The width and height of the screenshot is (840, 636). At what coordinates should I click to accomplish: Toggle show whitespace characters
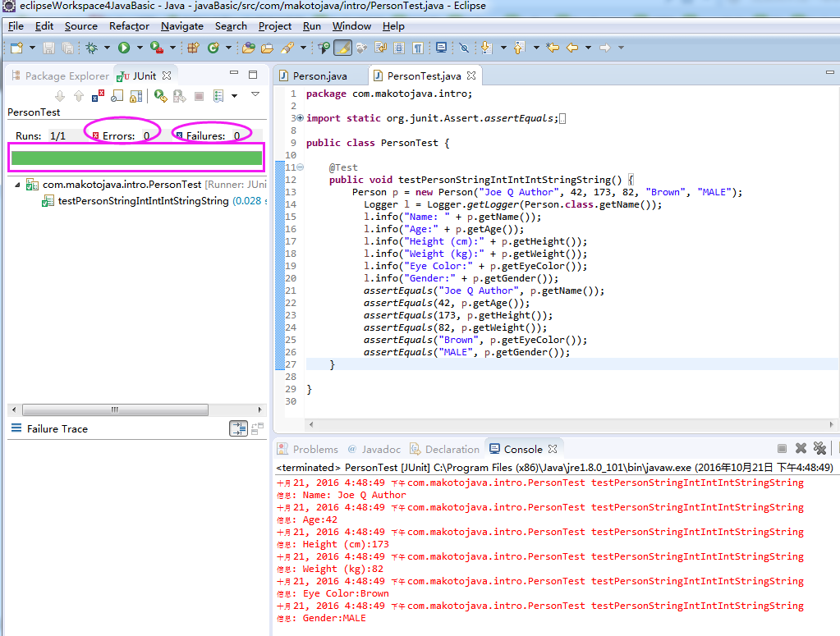pos(419,48)
